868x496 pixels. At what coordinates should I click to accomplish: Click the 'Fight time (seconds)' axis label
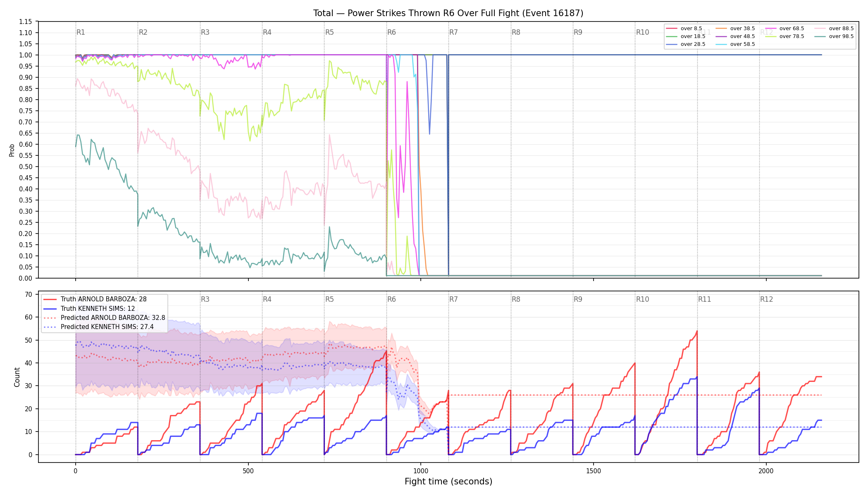click(448, 482)
